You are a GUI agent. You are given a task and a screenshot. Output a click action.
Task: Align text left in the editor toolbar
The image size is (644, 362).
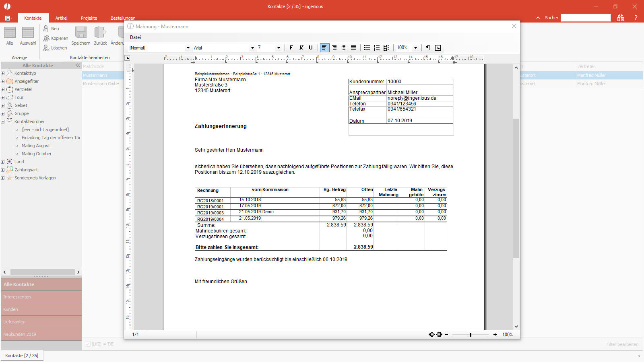point(324,48)
